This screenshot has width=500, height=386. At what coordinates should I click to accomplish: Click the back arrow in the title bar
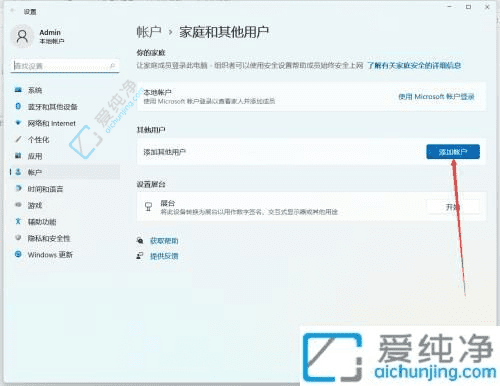pos(12,11)
